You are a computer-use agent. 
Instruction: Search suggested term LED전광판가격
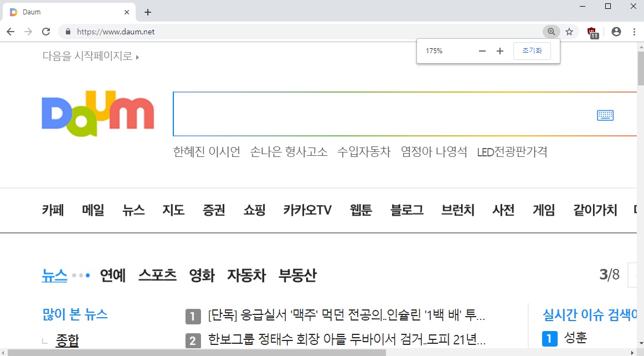coord(512,152)
